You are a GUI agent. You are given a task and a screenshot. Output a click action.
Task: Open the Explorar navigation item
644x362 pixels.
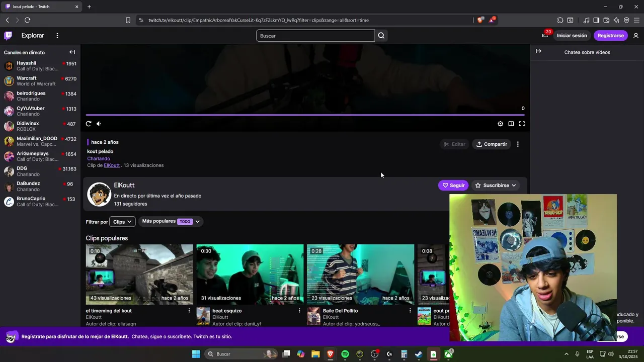(x=33, y=36)
